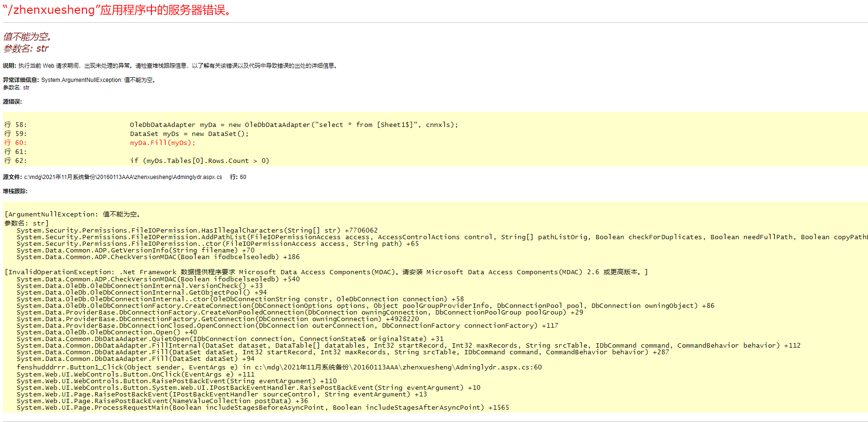Image resolution: width=868 pixels, height=422 pixels.
Task: Click the stack line 'DbDataAdapter.QuietOpen' +31
Action: [x=230, y=339]
